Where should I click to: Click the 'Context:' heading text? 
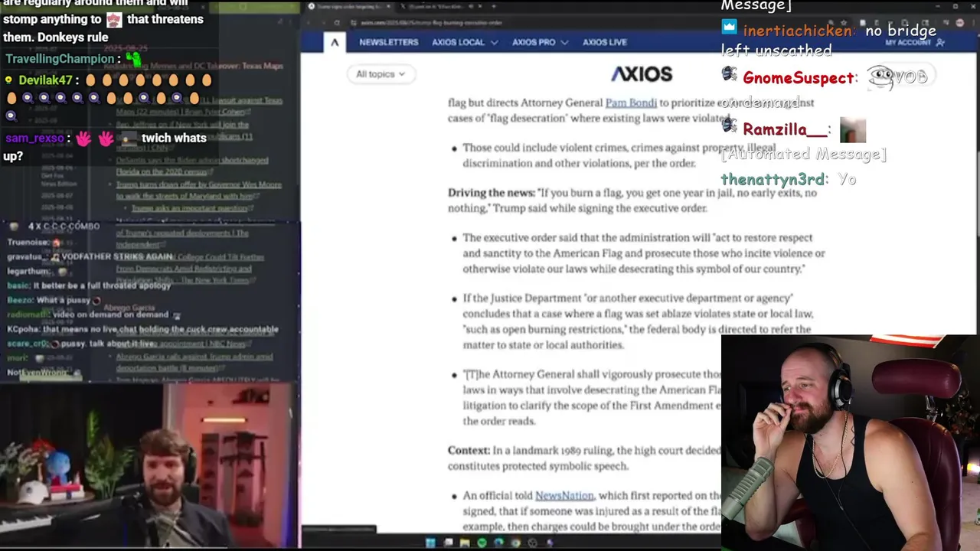pyautogui.click(x=469, y=451)
